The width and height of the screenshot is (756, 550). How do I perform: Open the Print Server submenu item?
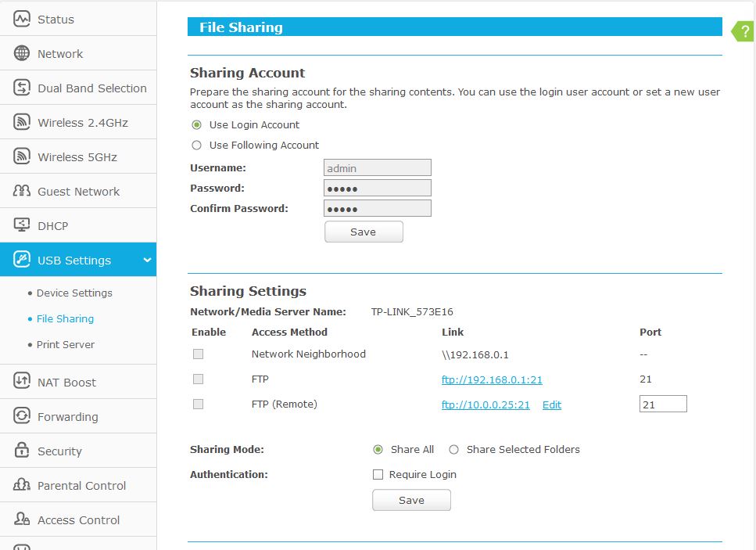pos(66,344)
